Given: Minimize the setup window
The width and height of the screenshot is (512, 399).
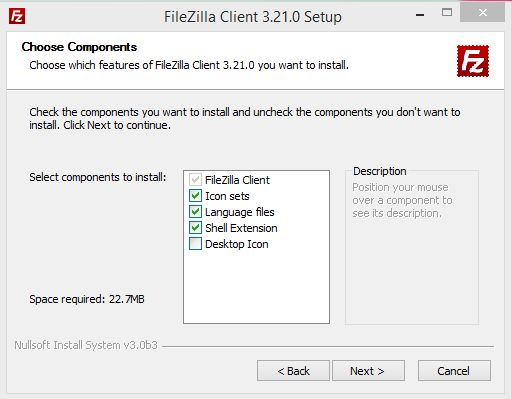Looking at the screenshot, I should [x=420, y=14].
